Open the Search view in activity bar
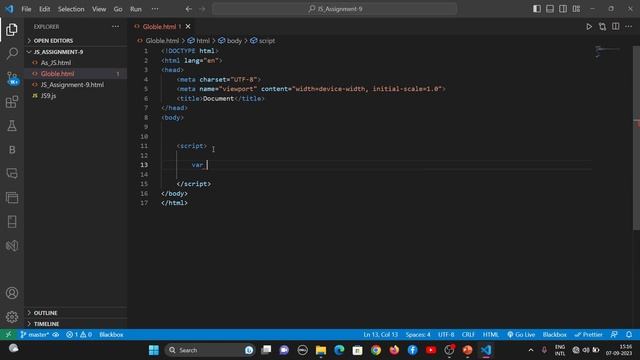The image size is (640, 360). tap(12, 53)
